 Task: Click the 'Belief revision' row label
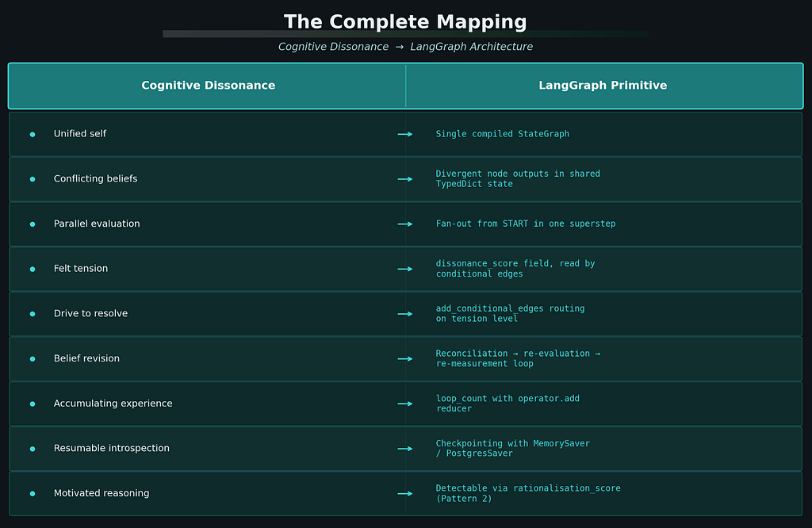point(86,358)
